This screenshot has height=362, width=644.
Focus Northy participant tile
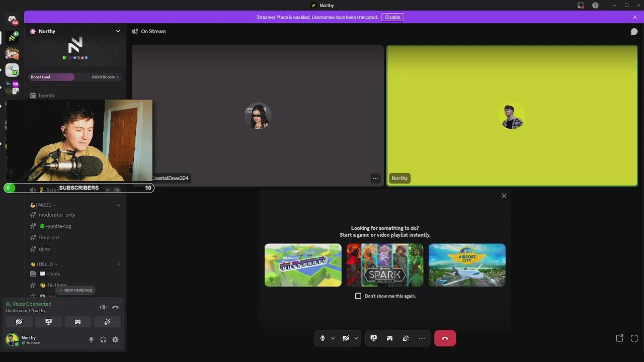(512, 116)
